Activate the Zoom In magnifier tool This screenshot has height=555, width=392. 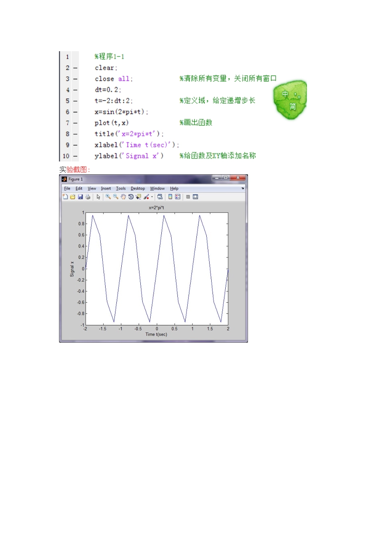point(108,197)
